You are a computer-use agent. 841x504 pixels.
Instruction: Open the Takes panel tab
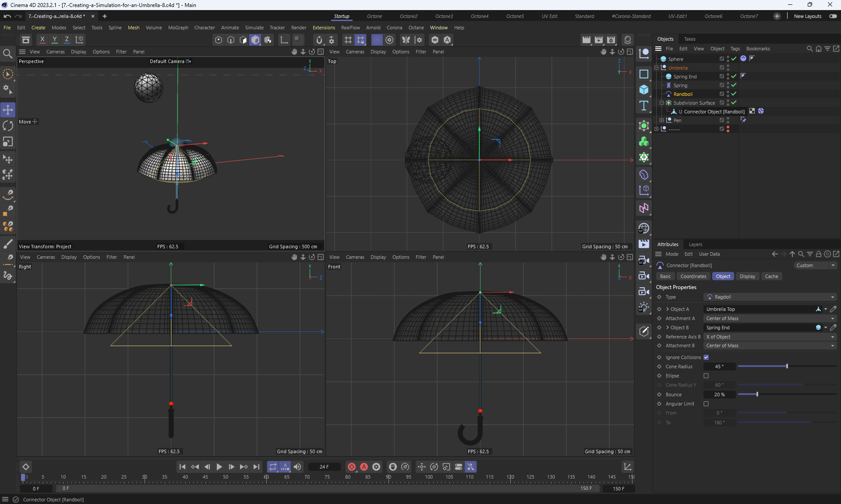(x=689, y=39)
